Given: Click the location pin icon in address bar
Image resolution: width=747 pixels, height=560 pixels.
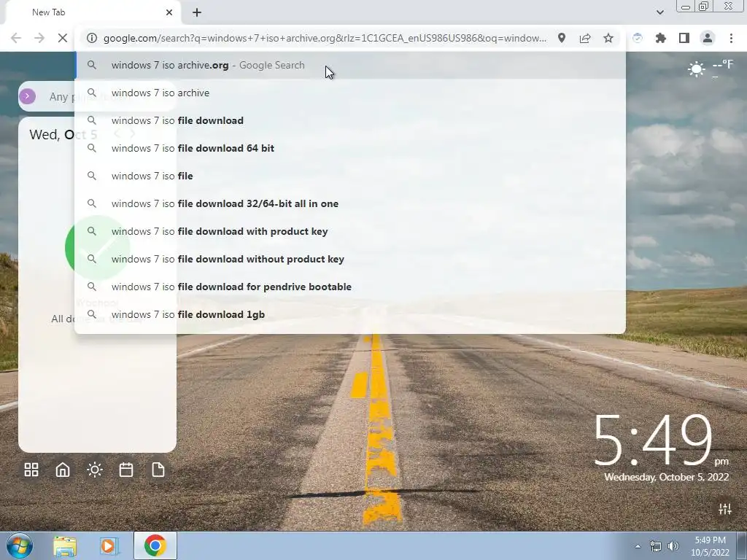Looking at the screenshot, I should click(562, 38).
